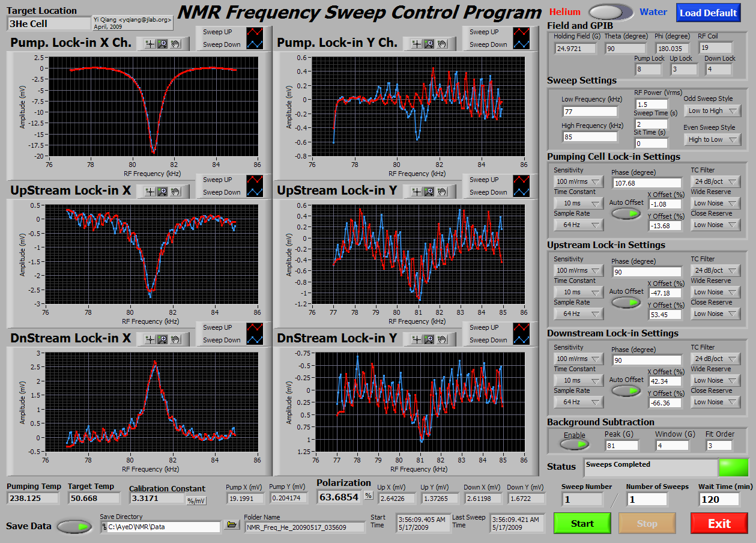Open Upstream Wide Reserve dropdown
Screen dimensions: 756x543
716,292
